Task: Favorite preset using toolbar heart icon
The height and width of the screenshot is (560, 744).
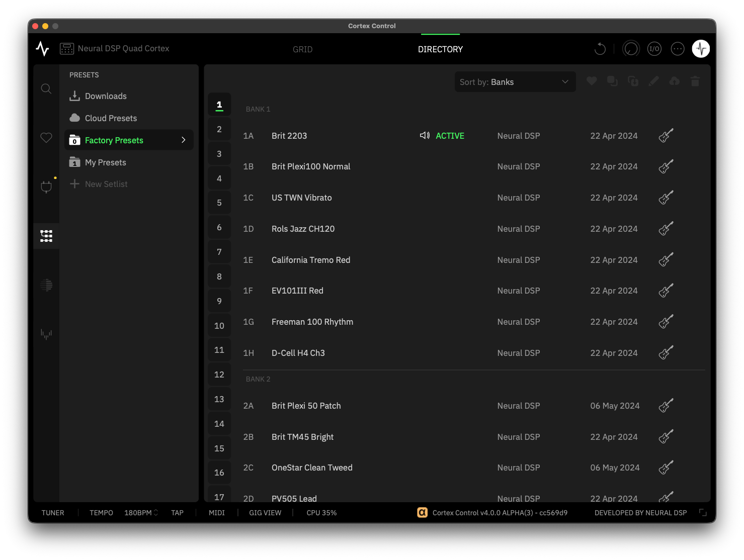Action: click(x=592, y=81)
